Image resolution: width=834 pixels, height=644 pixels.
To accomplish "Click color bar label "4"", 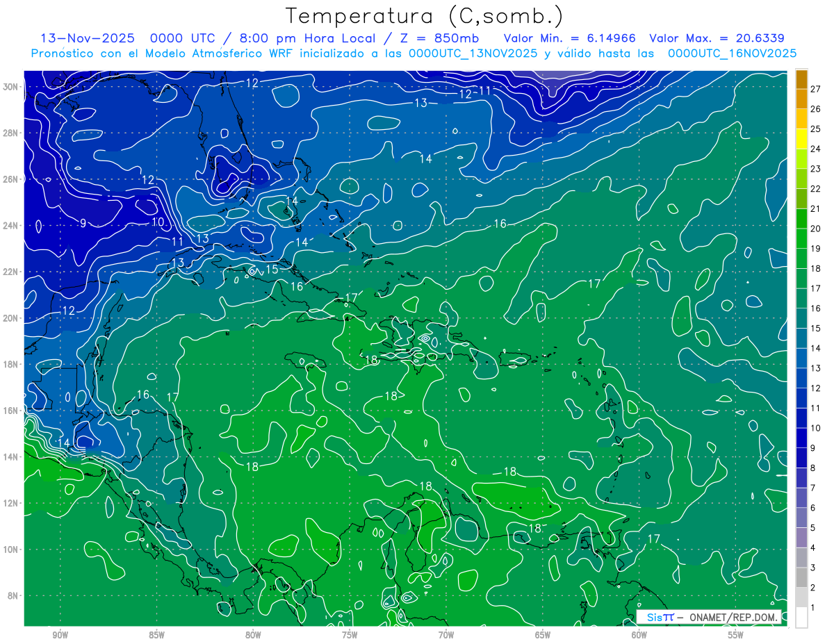I will coord(813,547).
